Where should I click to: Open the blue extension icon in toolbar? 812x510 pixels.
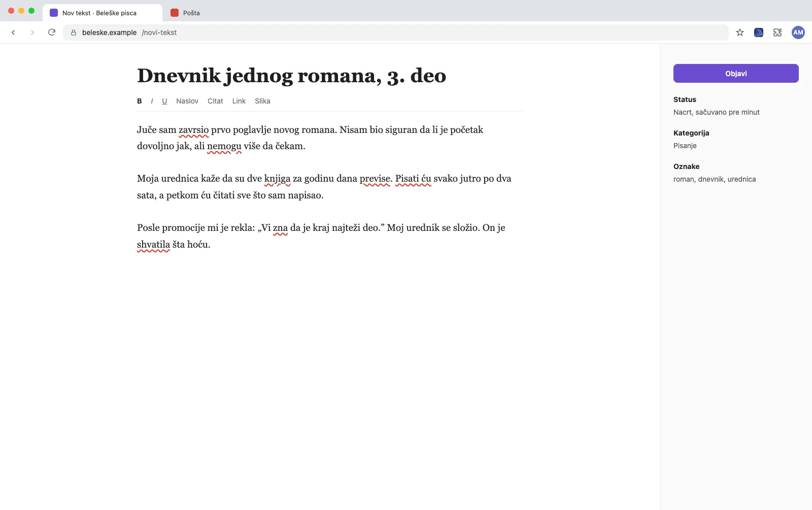pyautogui.click(x=759, y=32)
